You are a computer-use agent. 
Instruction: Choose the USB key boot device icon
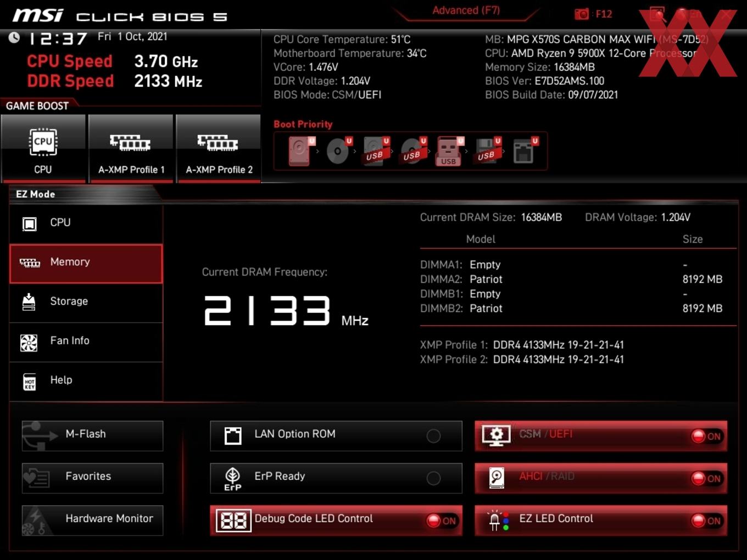pyautogui.click(x=450, y=151)
